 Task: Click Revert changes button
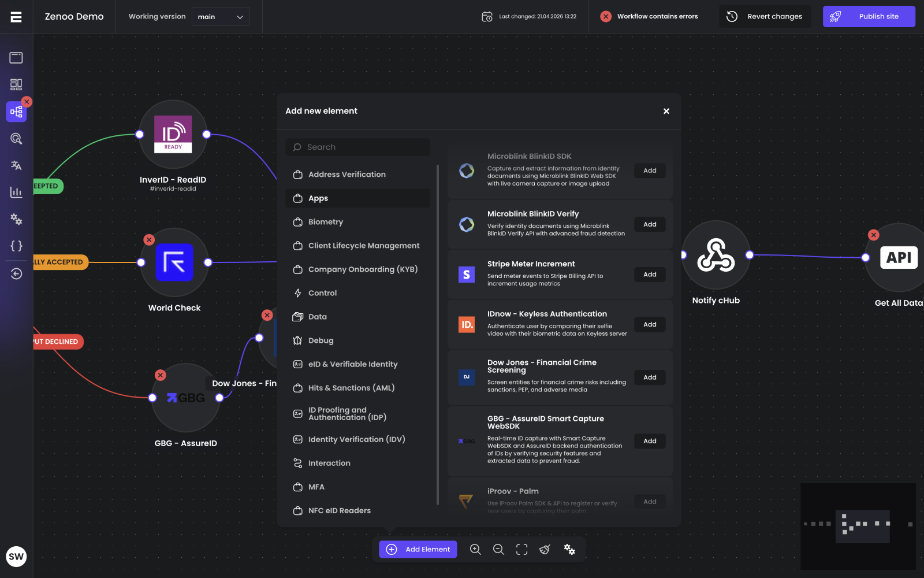pos(765,17)
